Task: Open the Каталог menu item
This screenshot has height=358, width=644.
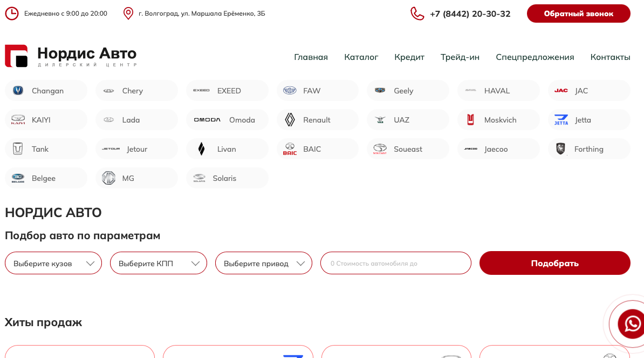Action: tap(361, 57)
